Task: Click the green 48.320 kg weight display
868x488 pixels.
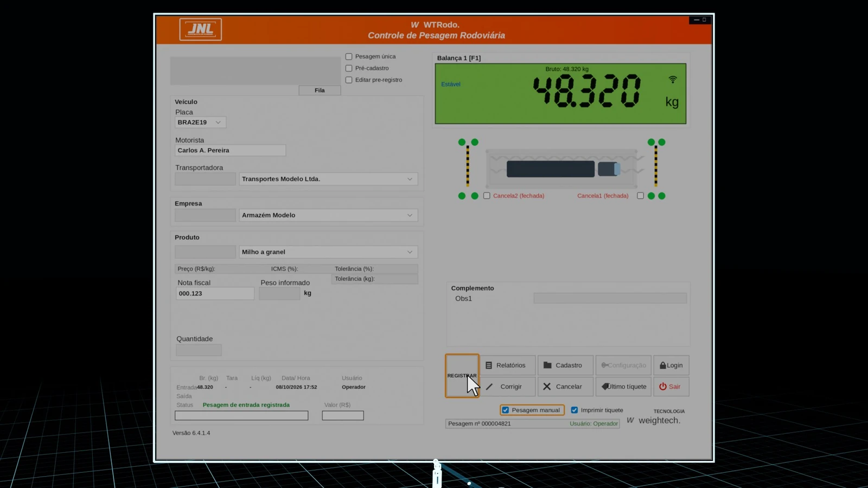Action: [560, 94]
